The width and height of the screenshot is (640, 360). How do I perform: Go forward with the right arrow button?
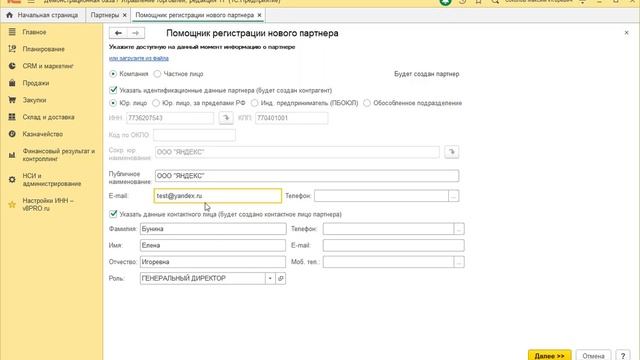(136, 33)
